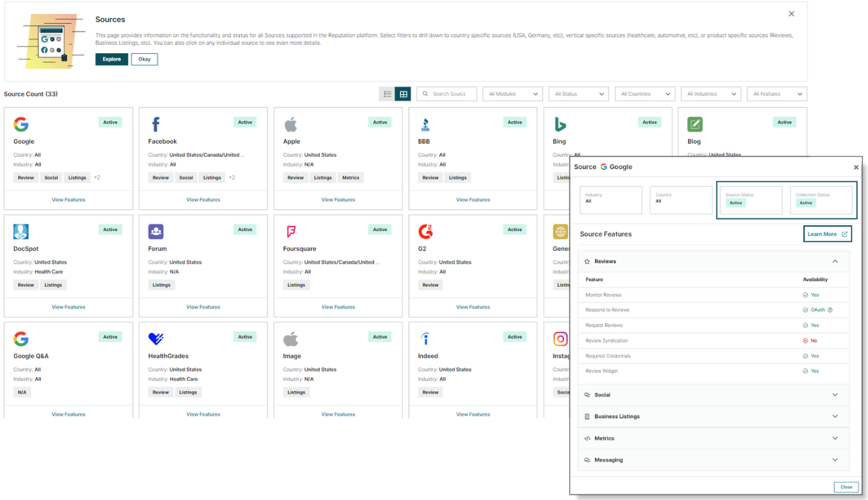Select the Foursquare source icon
The width and height of the screenshot is (868, 500).
290,231
